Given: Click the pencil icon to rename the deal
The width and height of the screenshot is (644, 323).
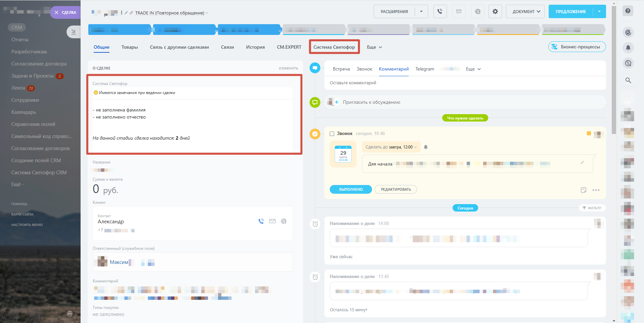Looking at the screenshot, I should click(126, 13).
